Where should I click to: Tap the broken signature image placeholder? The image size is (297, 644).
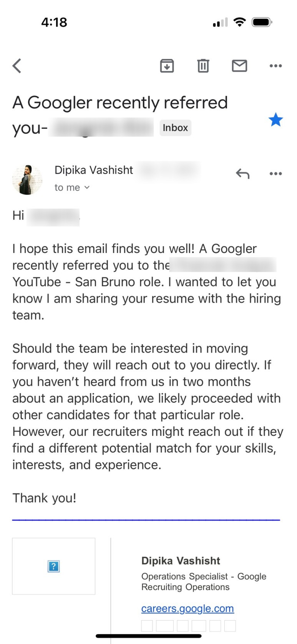pos(54,566)
